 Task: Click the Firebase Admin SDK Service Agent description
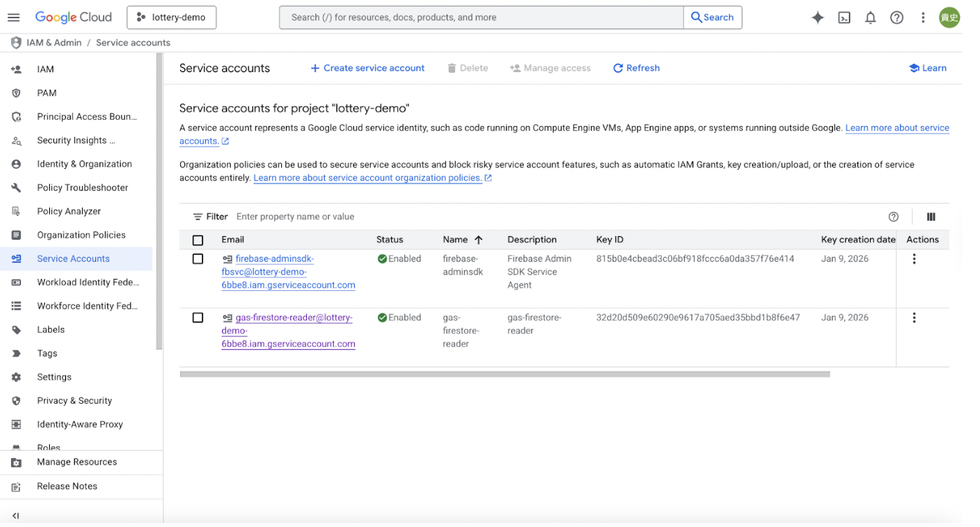[540, 272]
